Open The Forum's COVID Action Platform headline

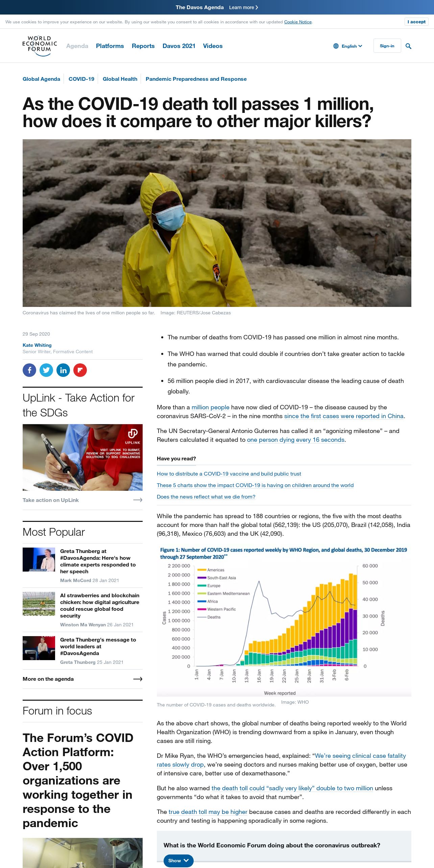coord(78,780)
